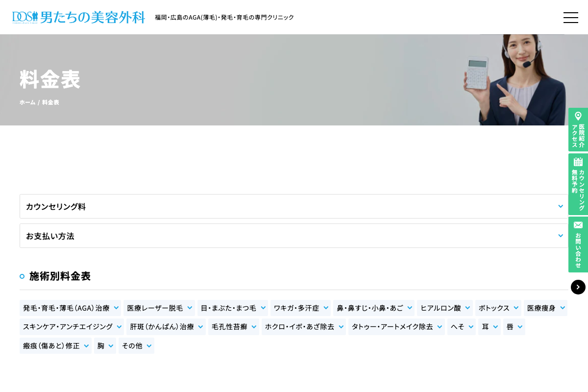Select the 医院紹介・アクセス sidebar tab
This screenshot has width=588, height=392.
(578, 130)
